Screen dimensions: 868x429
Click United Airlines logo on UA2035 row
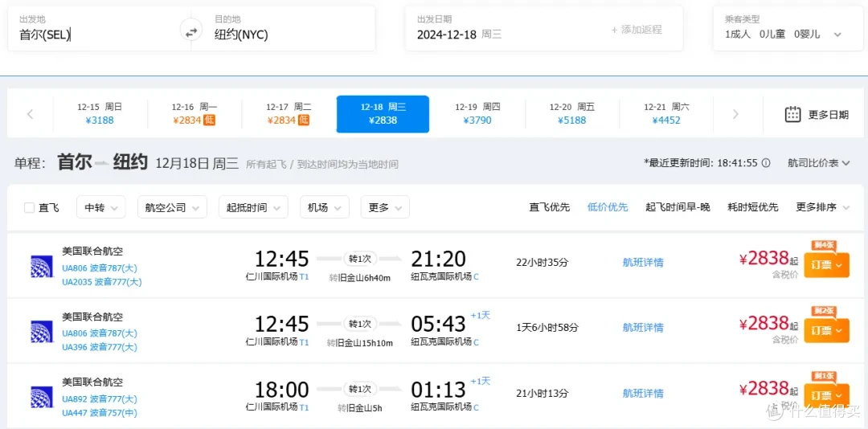pos(42,266)
